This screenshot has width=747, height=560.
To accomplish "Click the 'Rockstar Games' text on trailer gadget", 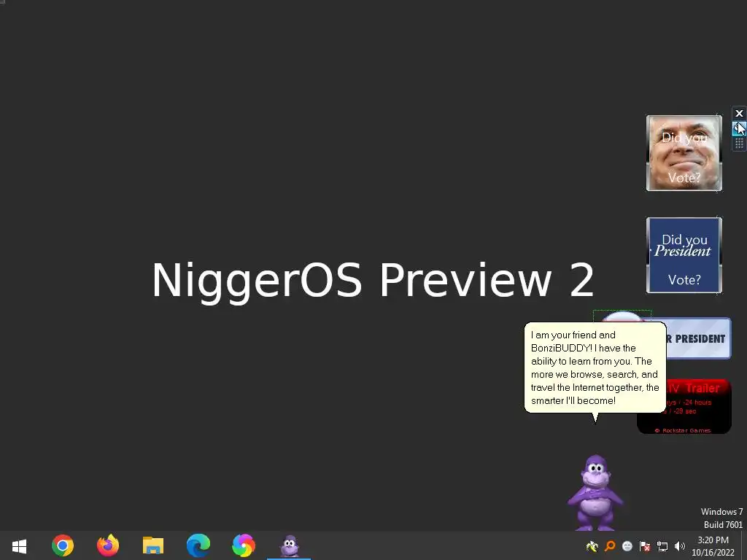I will [683, 430].
